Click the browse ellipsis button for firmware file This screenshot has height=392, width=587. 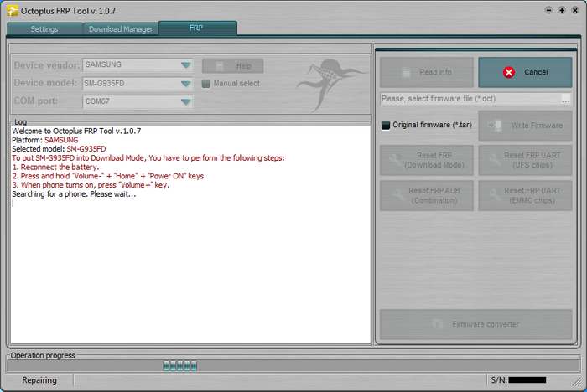(566, 99)
